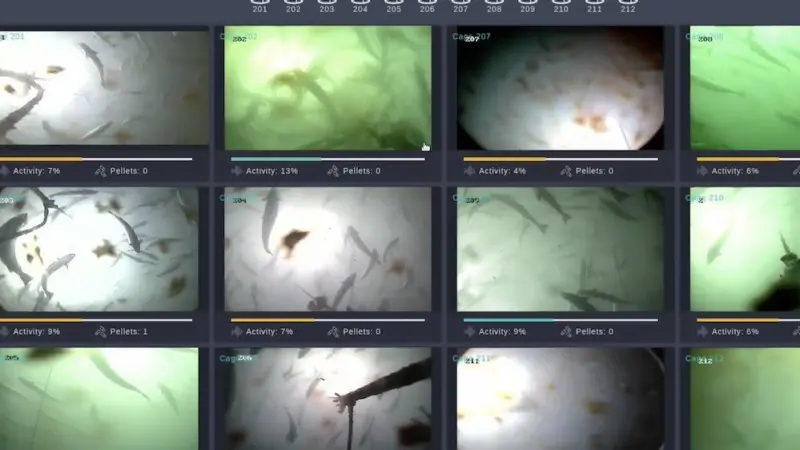Viewport: 800px width, 450px height.
Task: Click the pellets icon beside Pellets: 1
Action: (x=101, y=332)
